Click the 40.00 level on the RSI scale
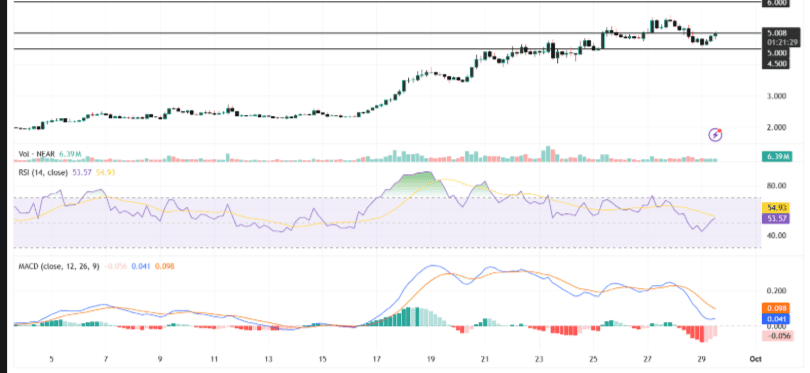This screenshot has width=810, height=373. point(776,235)
